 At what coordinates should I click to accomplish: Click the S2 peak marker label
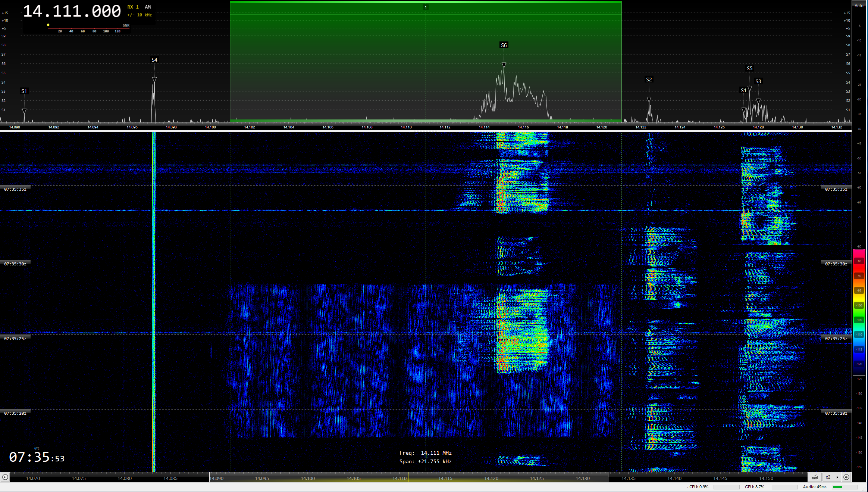[x=649, y=80]
